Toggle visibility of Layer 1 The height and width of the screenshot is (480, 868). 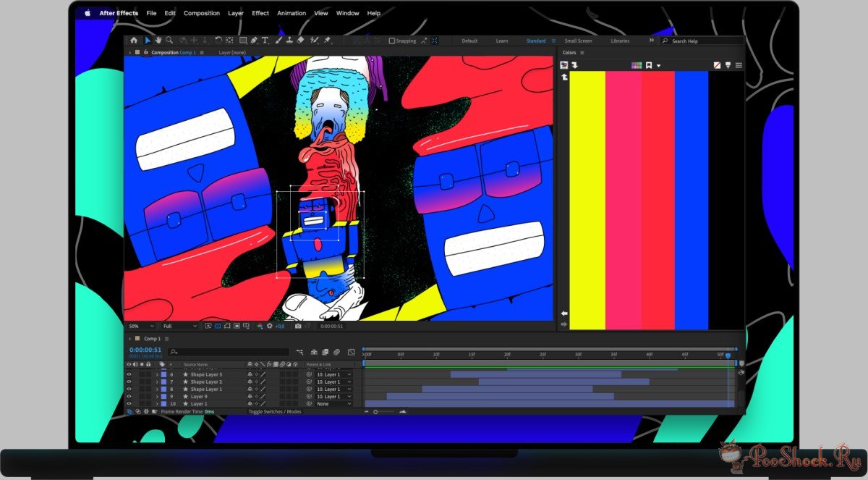pyautogui.click(x=129, y=404)
